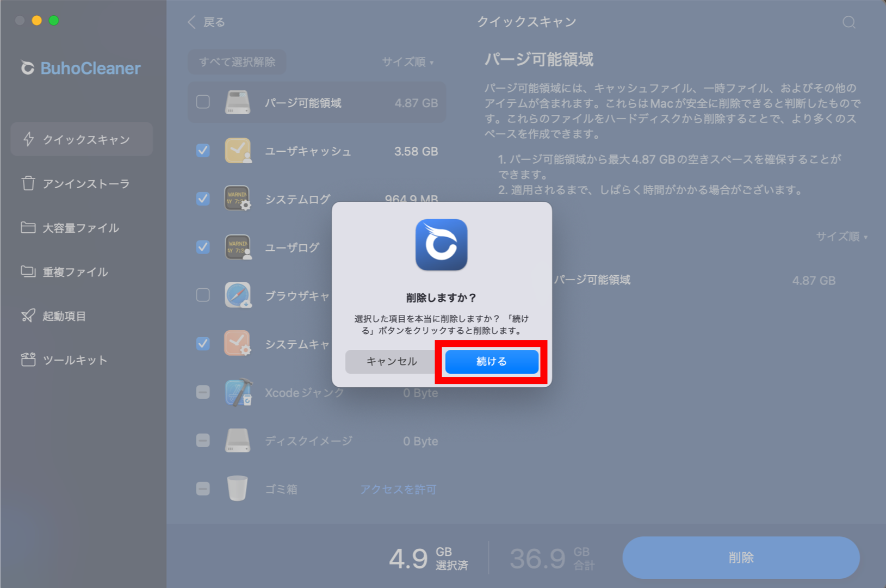Click the システムログ warning icon
The image size is (886, 588).
point(238,199)
